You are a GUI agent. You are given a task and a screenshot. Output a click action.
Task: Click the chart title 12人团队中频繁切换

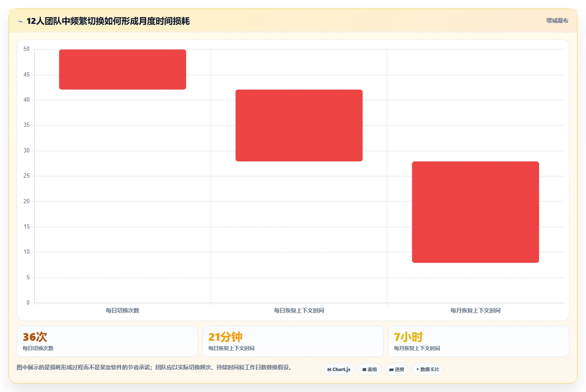(108, 21)
